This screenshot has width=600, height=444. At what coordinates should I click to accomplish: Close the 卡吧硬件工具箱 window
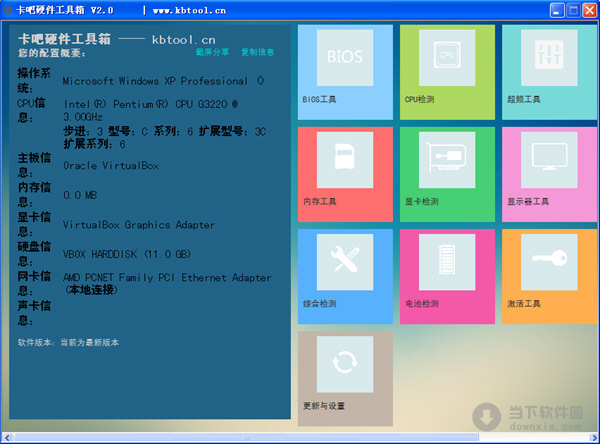[x=589, y=10]
